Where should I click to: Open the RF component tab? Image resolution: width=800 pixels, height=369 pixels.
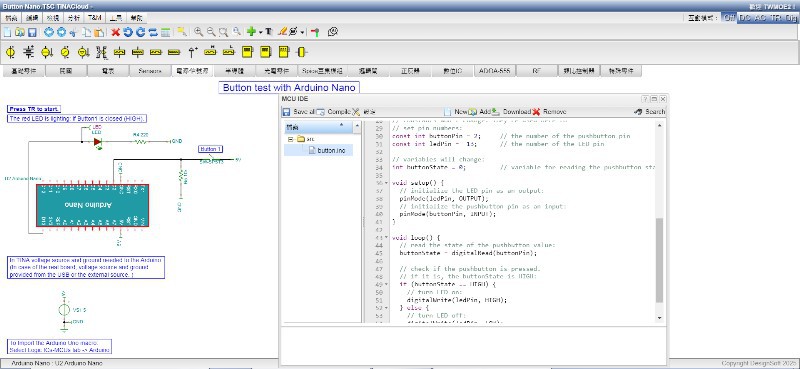coord(536,71)
